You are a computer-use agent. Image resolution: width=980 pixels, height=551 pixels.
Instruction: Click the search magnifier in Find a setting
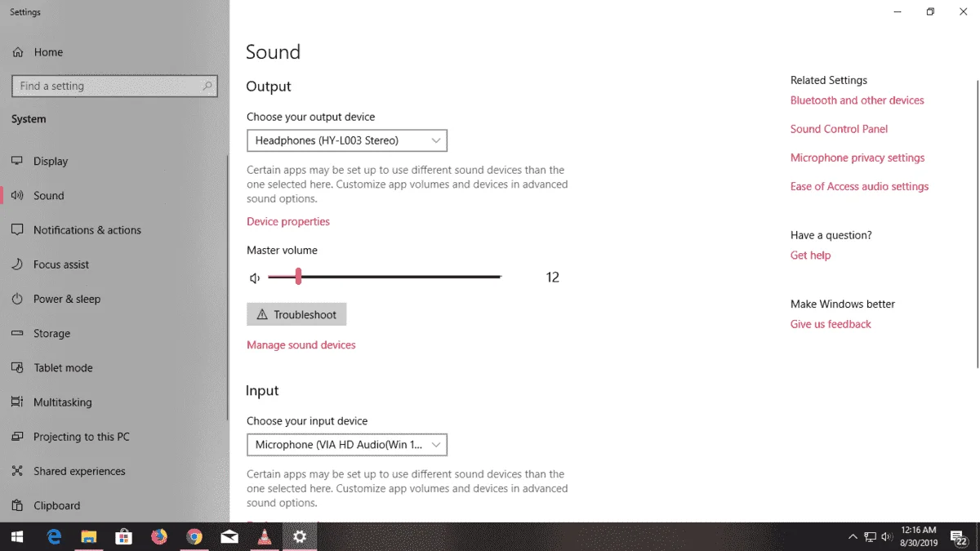pos(207,86)
